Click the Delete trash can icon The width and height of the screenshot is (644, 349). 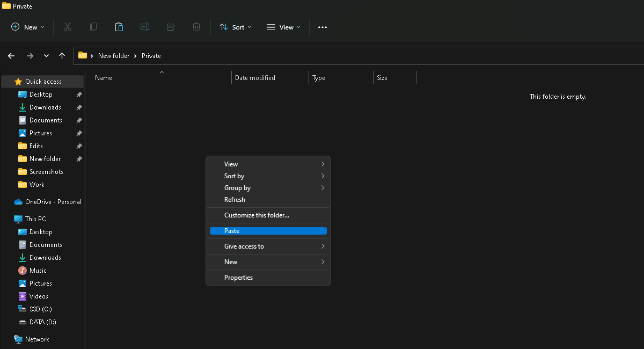pyautogui.click(x=196, y=27)
